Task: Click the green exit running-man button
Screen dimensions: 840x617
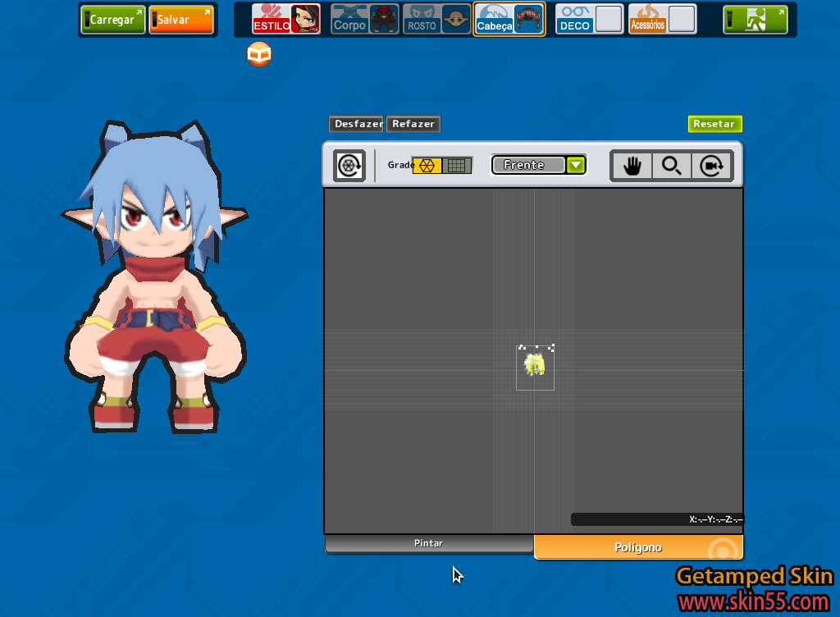Action: click(756, 20)
